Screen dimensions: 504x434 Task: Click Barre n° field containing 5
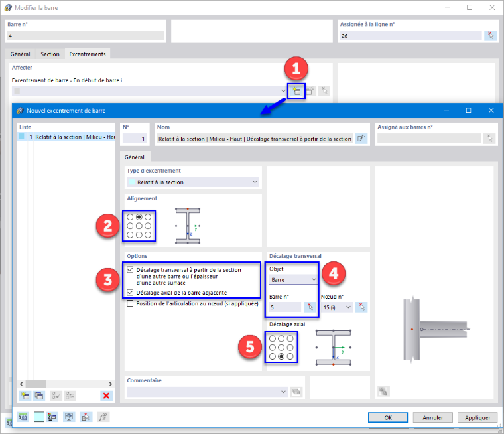pyautogui.click(x=285, y=307)
